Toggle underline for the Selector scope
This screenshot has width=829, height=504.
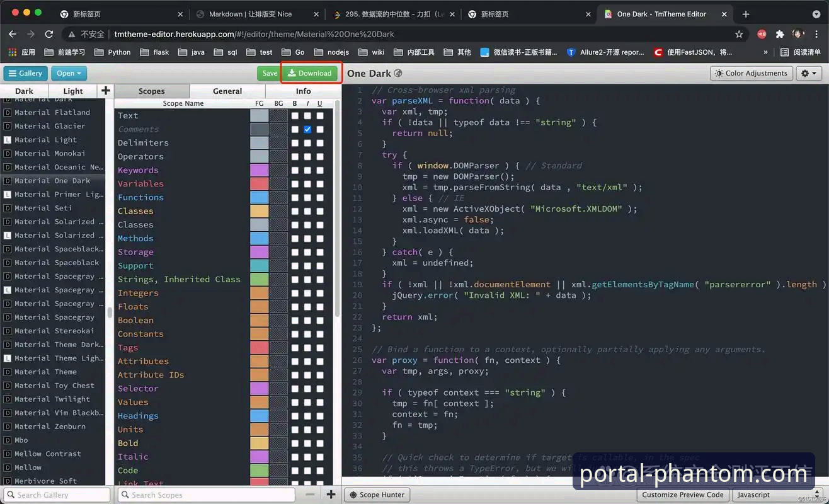point(320,389)
